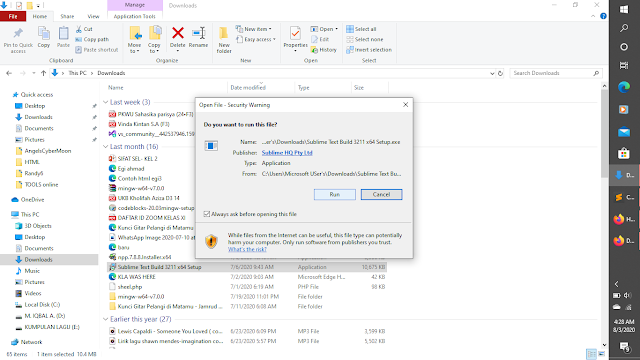Click Paste shortcut in ribbon
Image resolution: width=640 pixels, height=360 pixels.
tap(97, 49)
